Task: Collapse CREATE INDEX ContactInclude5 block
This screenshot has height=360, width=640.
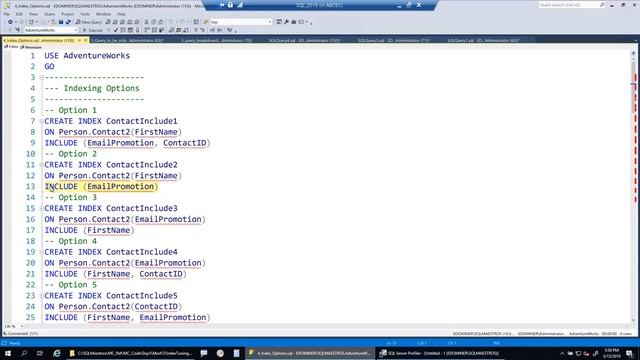Action: (x=41, y=296)
